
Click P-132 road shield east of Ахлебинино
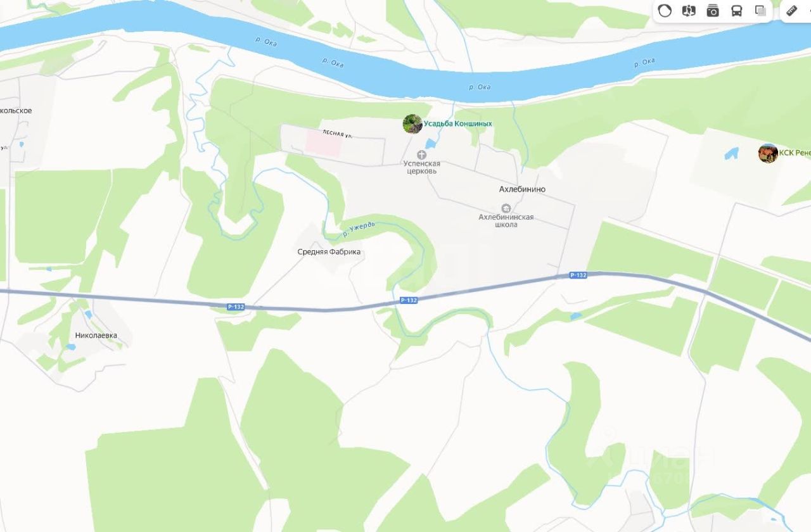[x=578, y=275]
